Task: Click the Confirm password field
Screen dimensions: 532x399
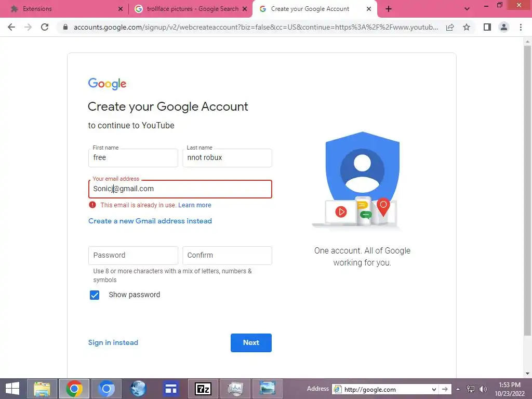Action: (x=228, y=256)
